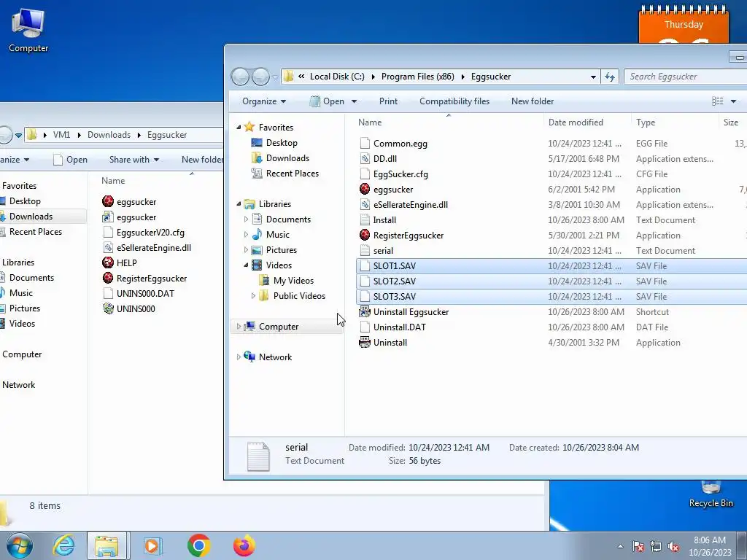Click the refresh button beside the address bar
Image resolution: width=747 pixels, height=560 pixels.
pos(610,77)
